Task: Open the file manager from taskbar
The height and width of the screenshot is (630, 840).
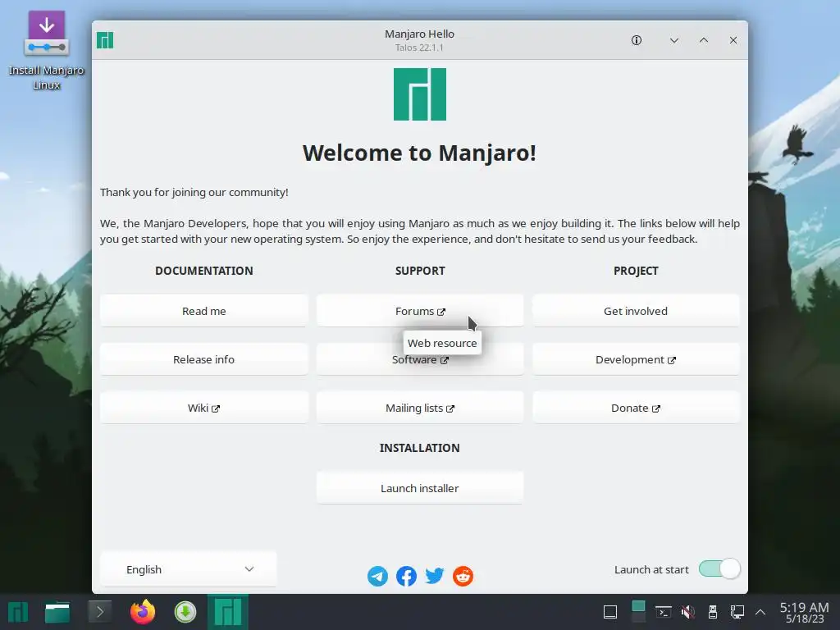Action: (57, 612)
